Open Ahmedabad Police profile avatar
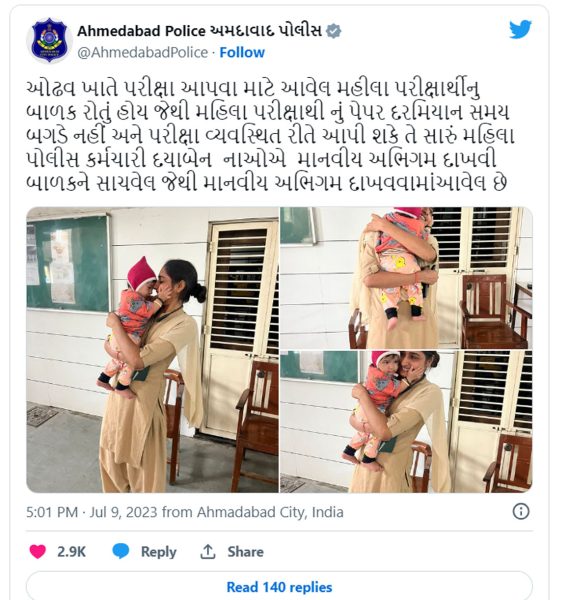Image resolution: width=569 pixels, height=600 pixels. click(x=49, y=41)
